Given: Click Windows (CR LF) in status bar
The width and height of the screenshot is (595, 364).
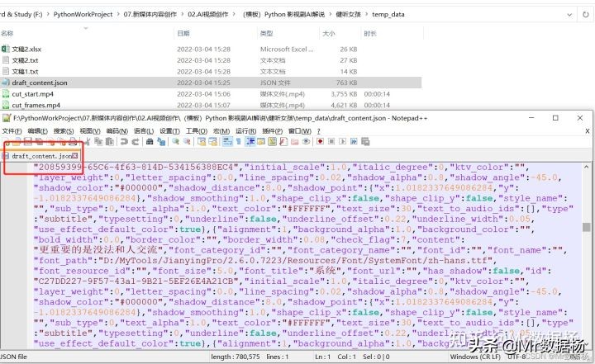Looking at the screenshot, I should (x=475, y=357).
